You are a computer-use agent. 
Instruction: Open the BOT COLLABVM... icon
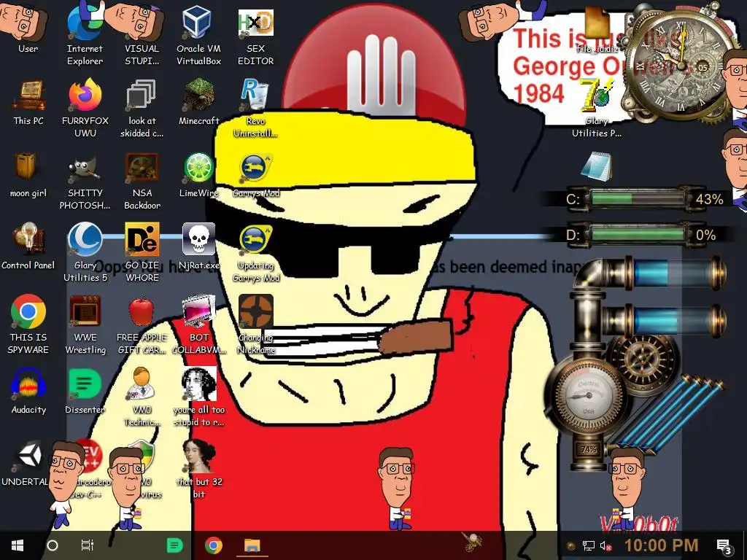click(x=198, y=324)
